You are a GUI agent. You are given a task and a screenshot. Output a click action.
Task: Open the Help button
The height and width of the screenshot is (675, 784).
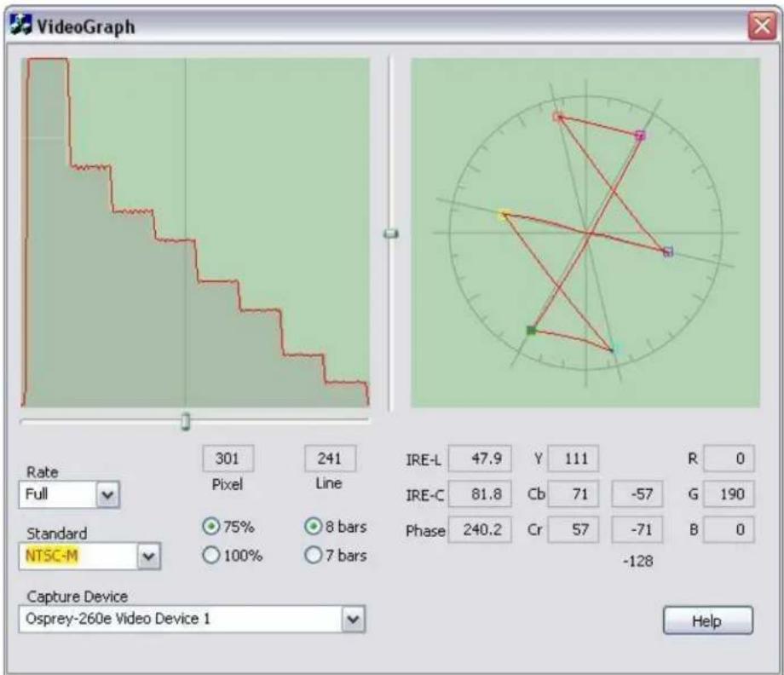point(707,620)
